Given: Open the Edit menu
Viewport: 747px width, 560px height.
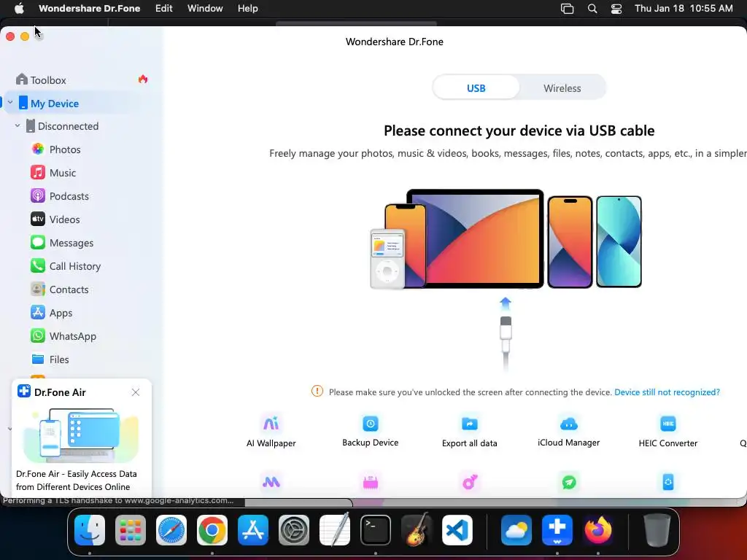Looking at the screenshot, I should [164, 8].
